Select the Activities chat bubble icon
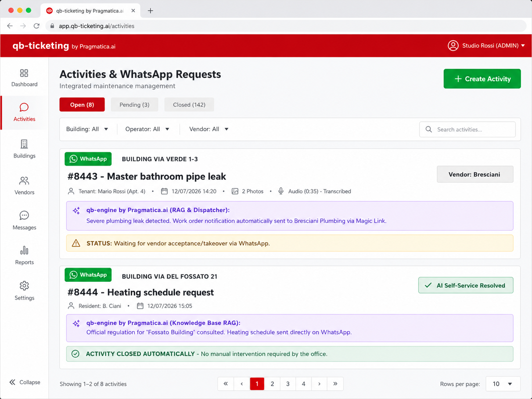Image resolution: width=532 pixels, height=399 pixels. coord(24,107)
